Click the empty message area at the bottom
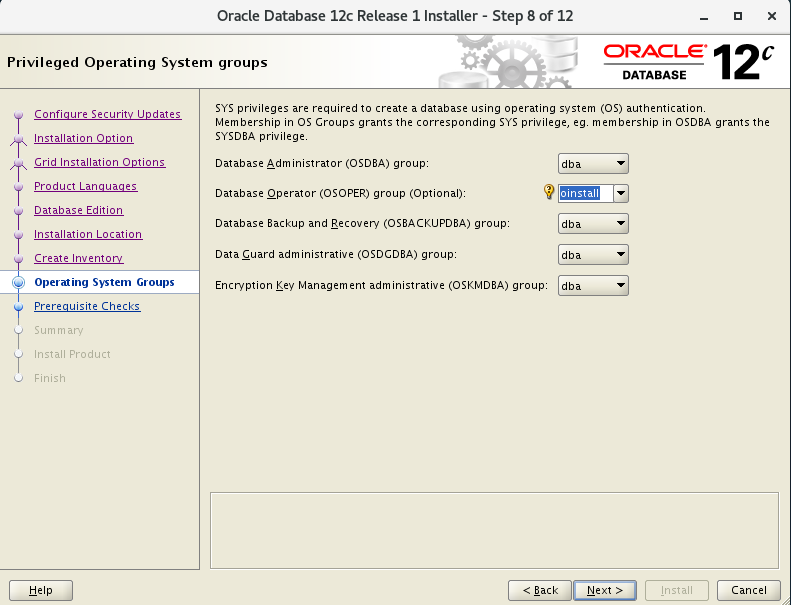The width and height of the screenshot is (791, 605). (x=494, y=530)
